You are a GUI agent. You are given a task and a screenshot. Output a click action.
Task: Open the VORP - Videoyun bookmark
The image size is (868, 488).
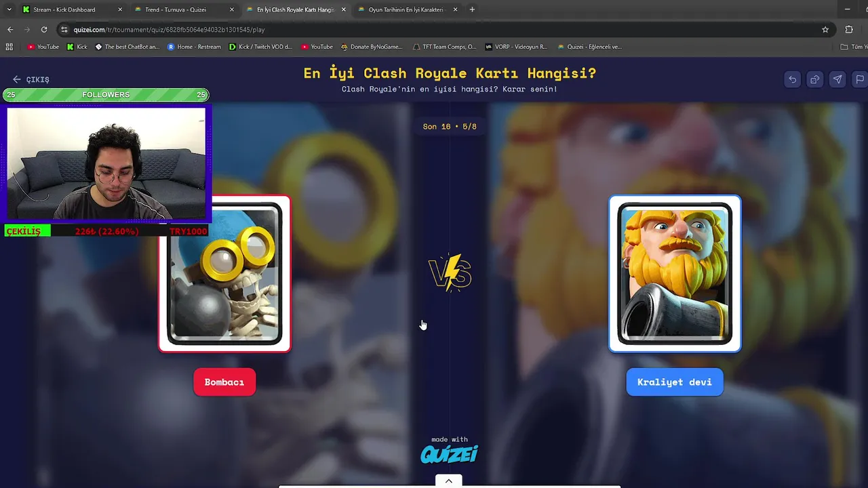517,47
